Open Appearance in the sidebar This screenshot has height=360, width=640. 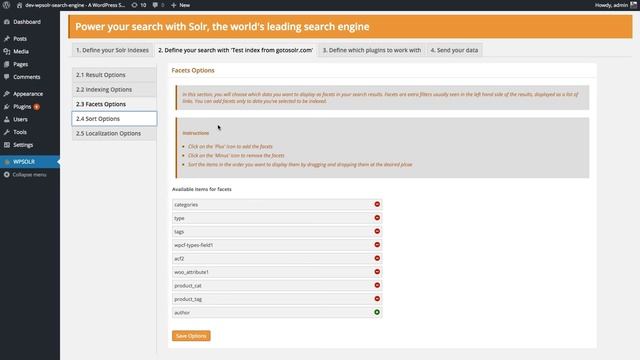pos(28,93)
